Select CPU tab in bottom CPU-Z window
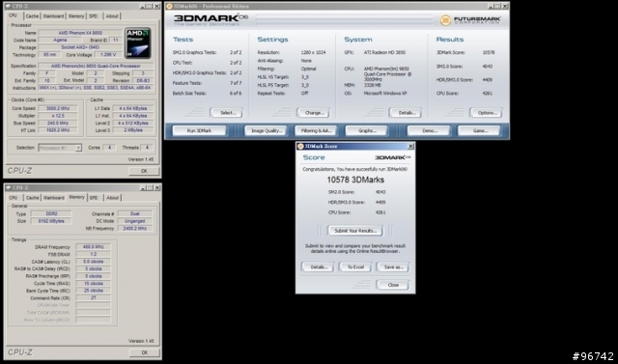The height and width of the screenshot is (364, 618). (14, 198)
